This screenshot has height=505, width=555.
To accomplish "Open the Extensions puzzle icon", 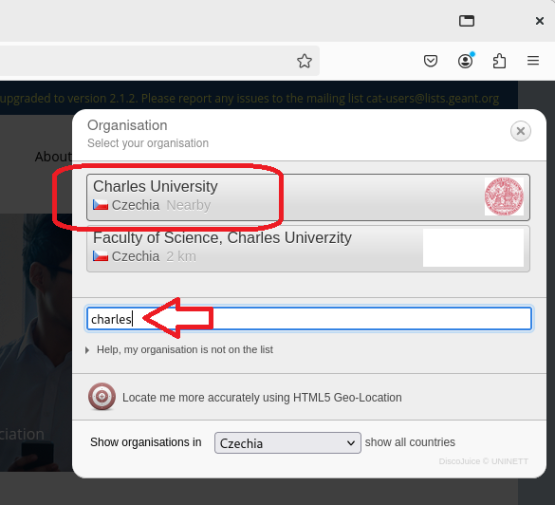I will (499, 61).
